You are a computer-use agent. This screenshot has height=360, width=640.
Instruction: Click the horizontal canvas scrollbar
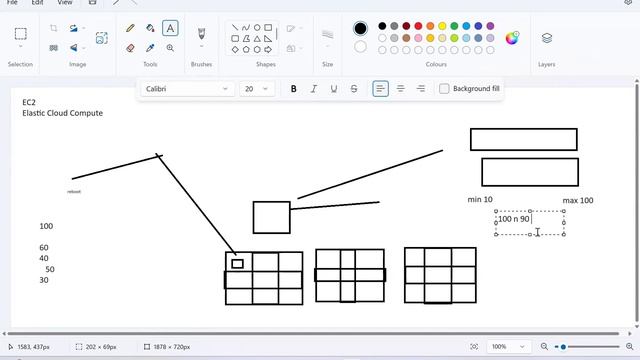(313, 333)
